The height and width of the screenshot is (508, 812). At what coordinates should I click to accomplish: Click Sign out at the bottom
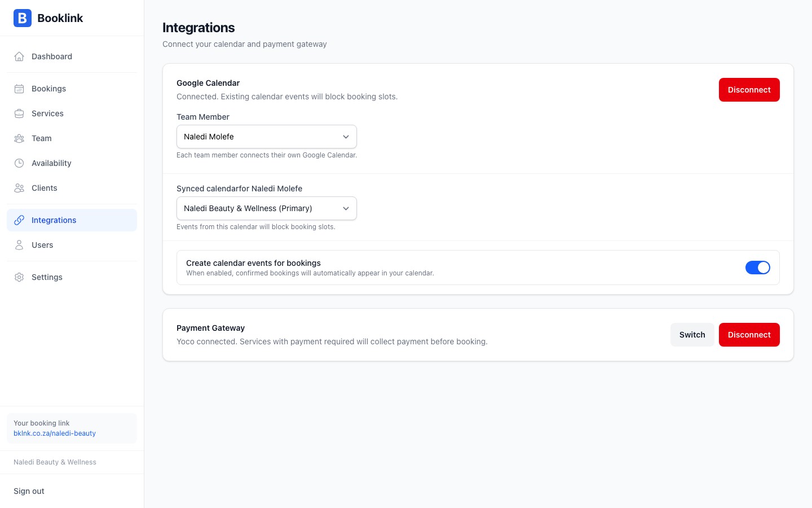29,491
